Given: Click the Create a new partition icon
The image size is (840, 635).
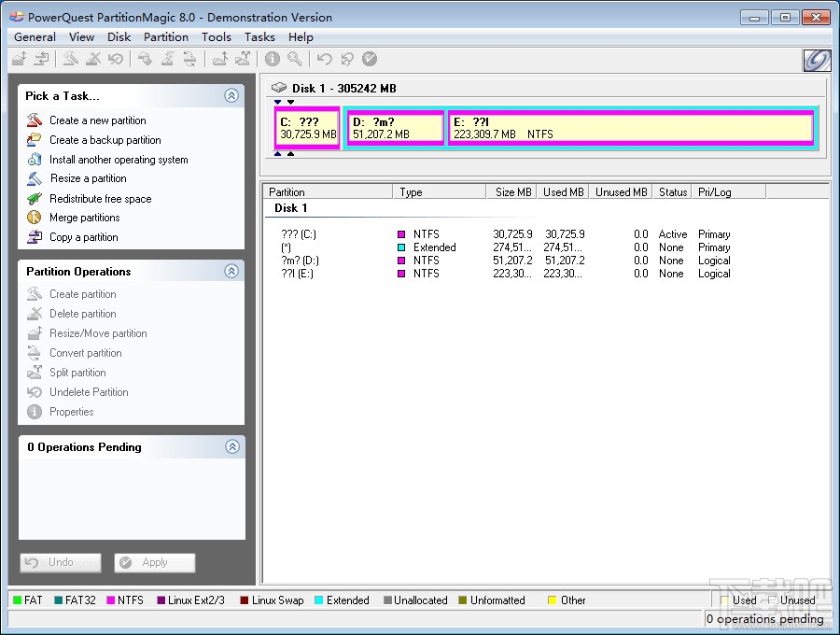Looking at the screenshot, I should click(35, 120).
